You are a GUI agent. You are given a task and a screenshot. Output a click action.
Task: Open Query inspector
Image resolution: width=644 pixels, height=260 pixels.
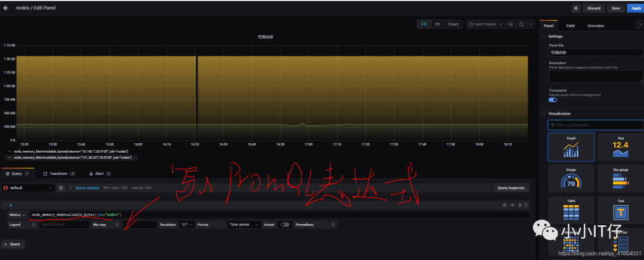pyautogui.click(x=511, y=188)
